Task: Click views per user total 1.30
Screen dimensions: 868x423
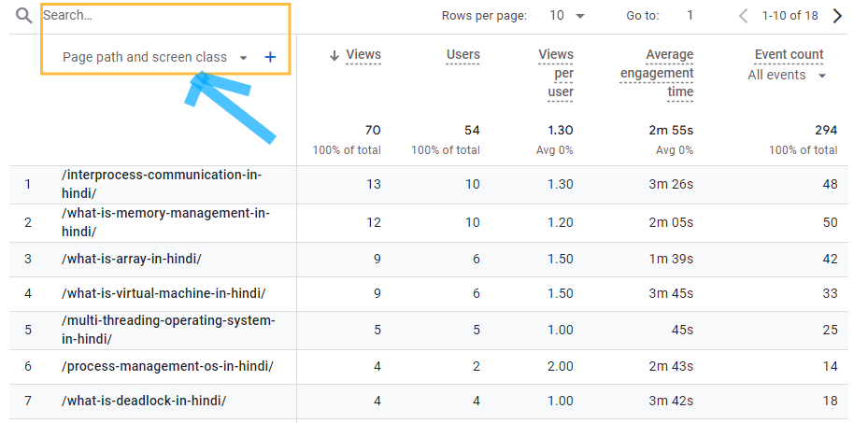Action: [561, 131]
